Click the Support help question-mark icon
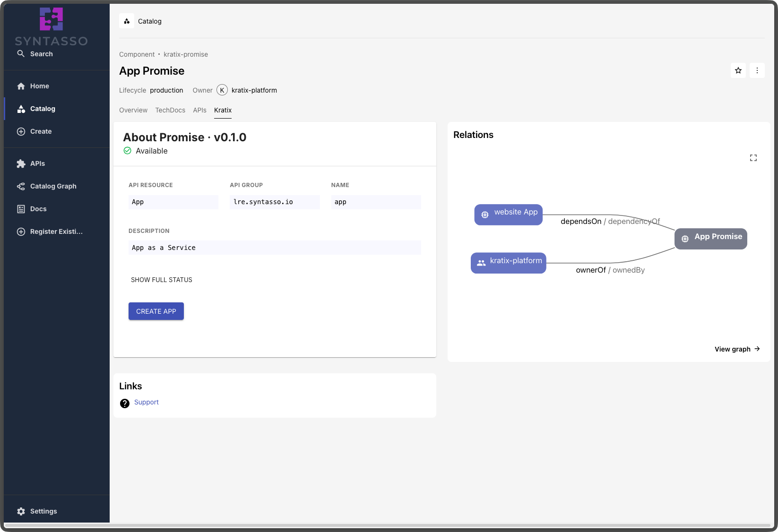 [x=125, y=403]
